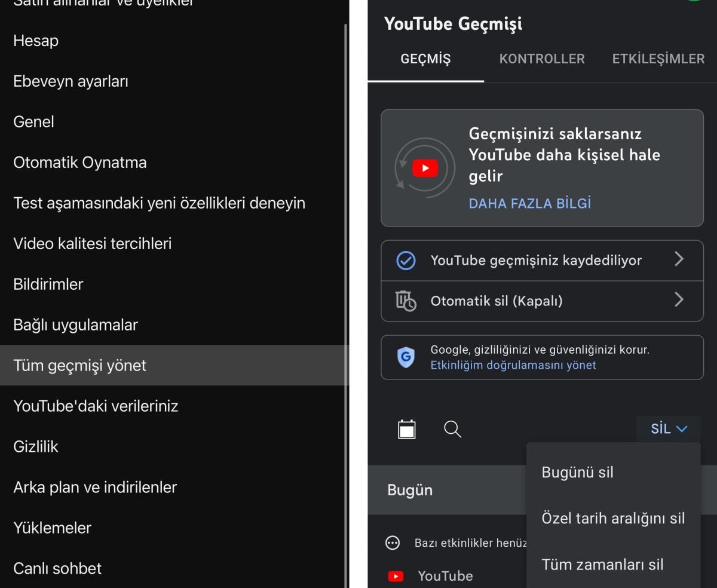Click the YouTube history refresh icon
Screen dimensions: 717x588
pyautogui.click(x=425, y=168)
